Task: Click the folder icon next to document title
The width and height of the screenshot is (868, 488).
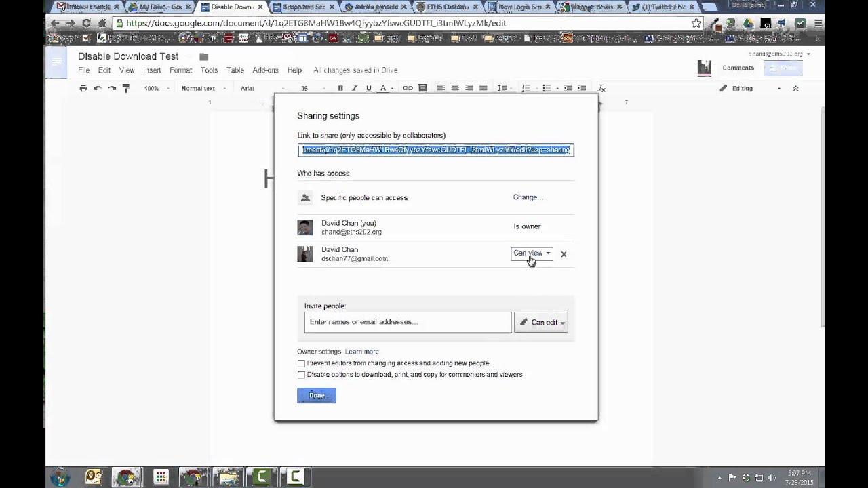Action: 203,57
